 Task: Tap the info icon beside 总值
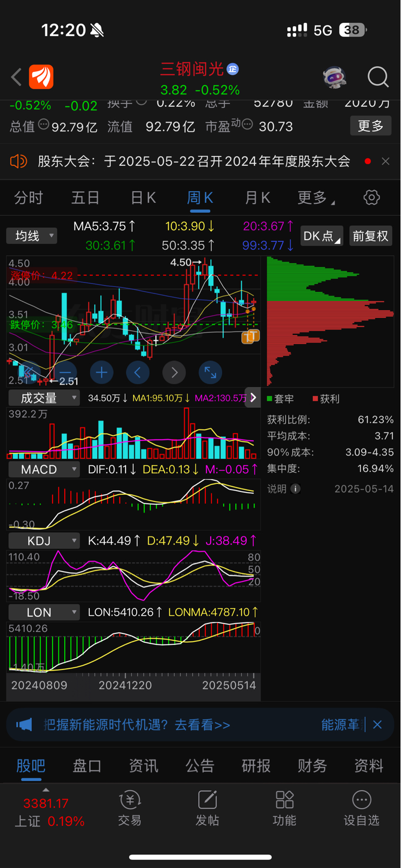44,125
